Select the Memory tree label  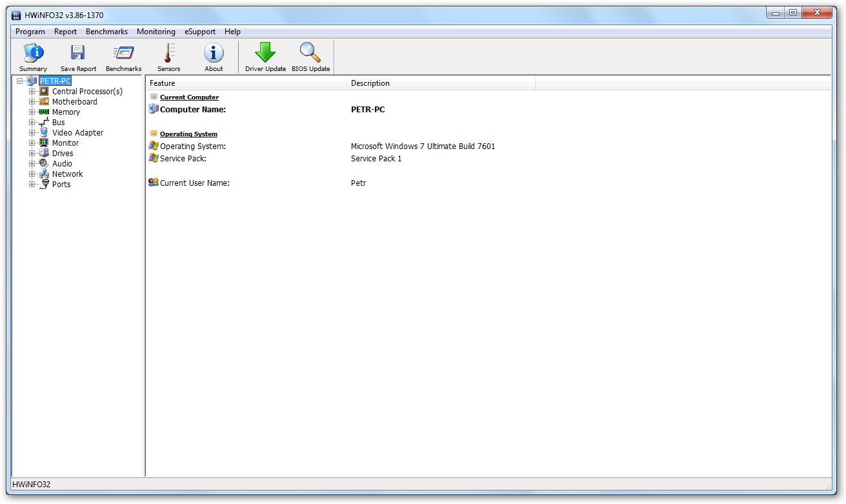(66, 112)
